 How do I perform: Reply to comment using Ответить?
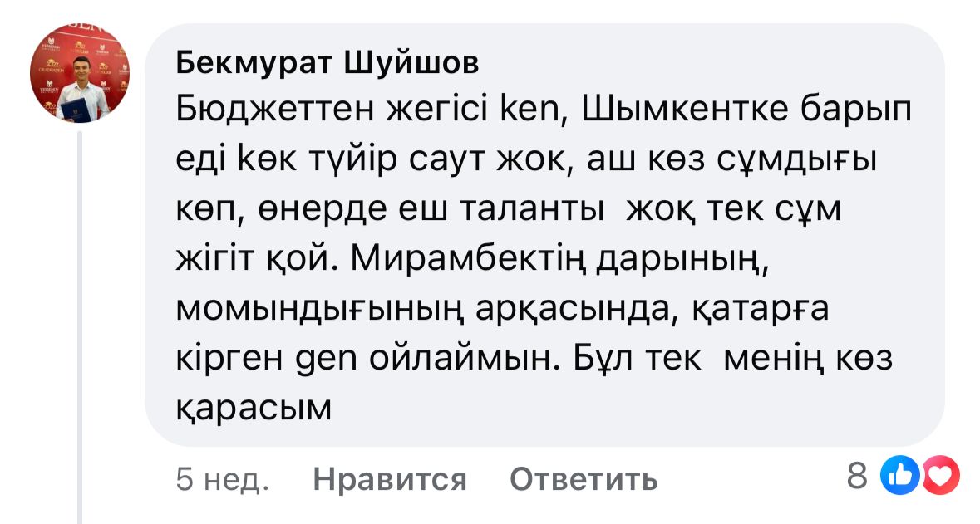584,480
